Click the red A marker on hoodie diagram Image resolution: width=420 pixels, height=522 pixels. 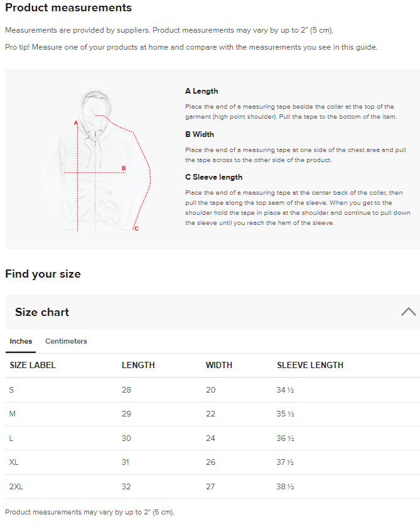(75, 123)
